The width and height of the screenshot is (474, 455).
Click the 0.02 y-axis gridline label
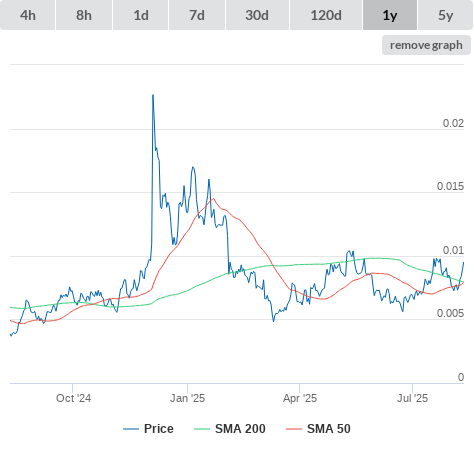[453, 123]
